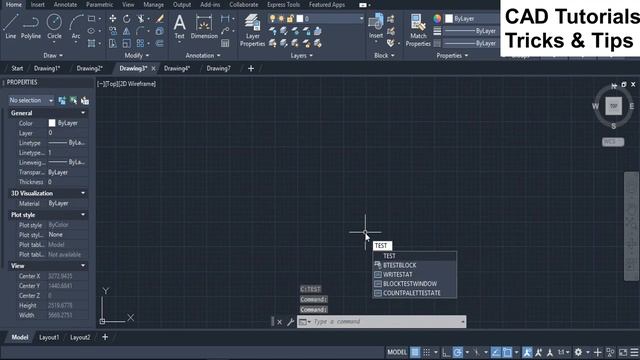
Task: Click the Copy tool icon
Action: (113, 31)
